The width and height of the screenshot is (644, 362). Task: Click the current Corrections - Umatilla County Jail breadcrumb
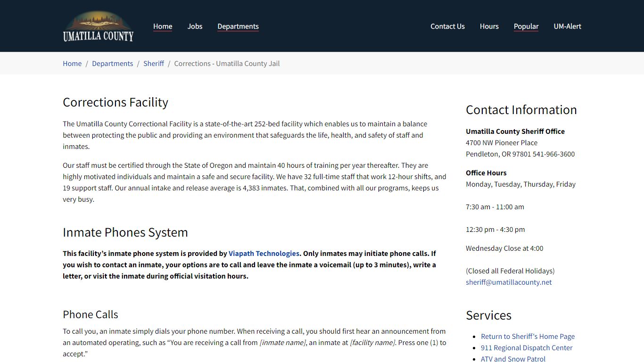coord(227,64)
